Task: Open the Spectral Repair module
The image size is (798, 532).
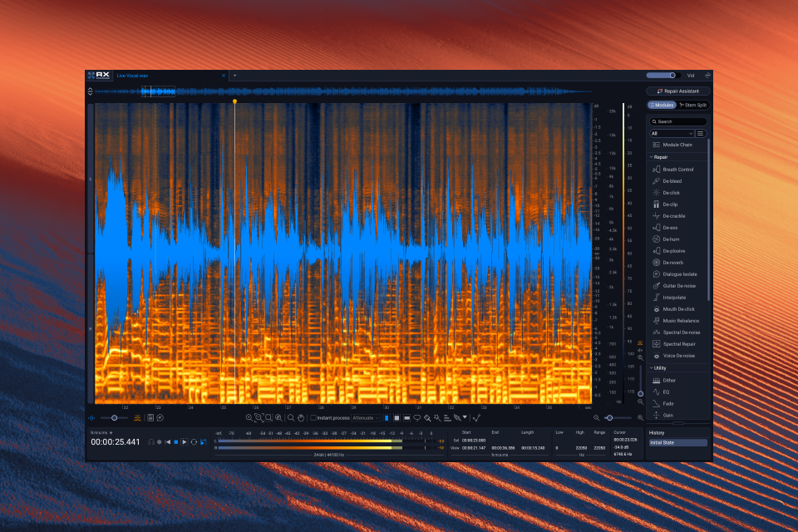Action: pos(677,344)
